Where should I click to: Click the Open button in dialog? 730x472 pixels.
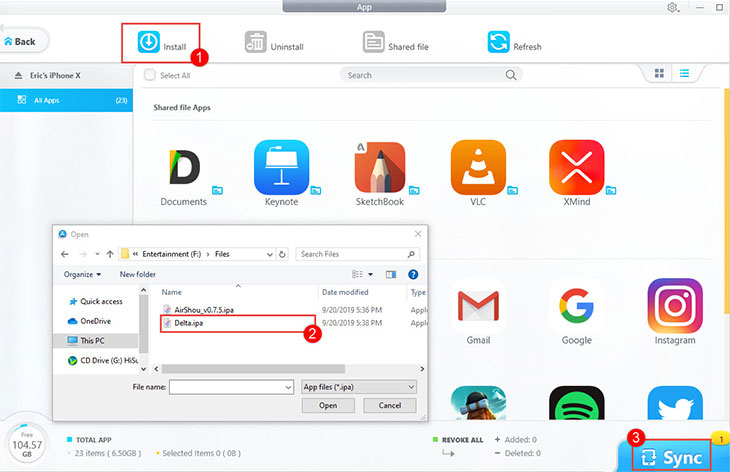pos(328,405)
